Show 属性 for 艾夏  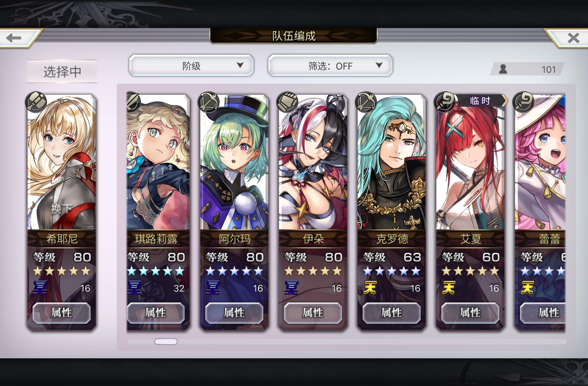[470, 313]
